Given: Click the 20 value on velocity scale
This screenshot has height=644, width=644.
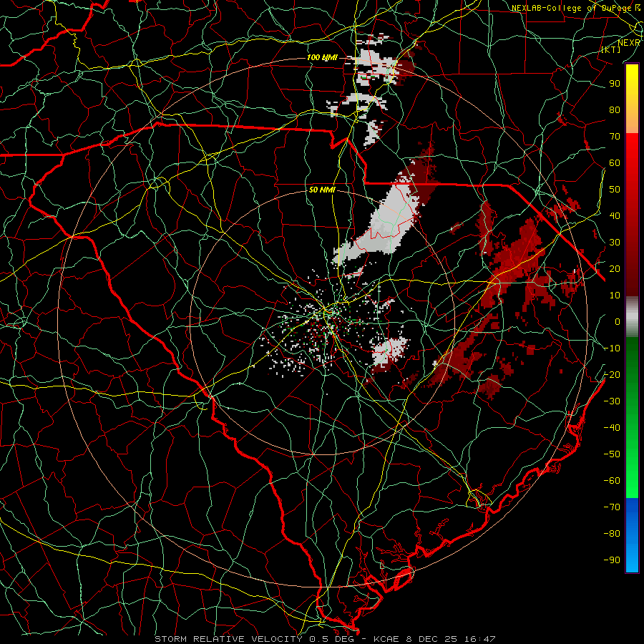Looking at the screenshot, I should click(x=615, y=268).
